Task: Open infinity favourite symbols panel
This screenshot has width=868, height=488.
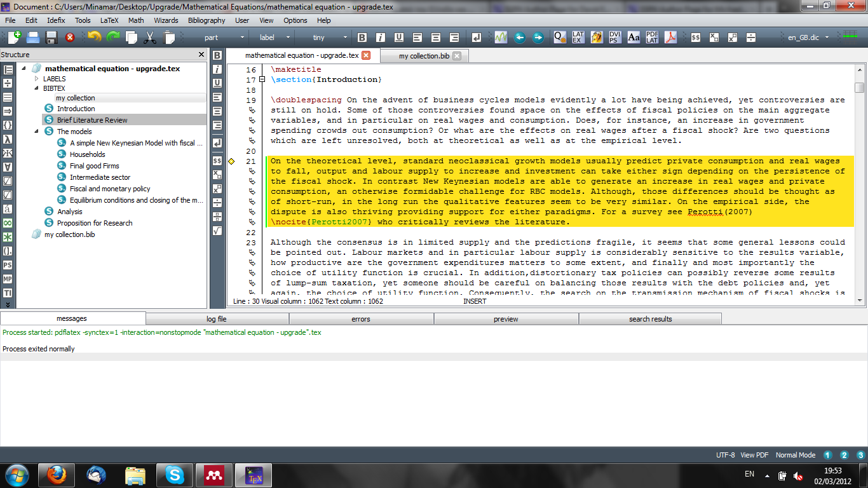Action: [8, 223]
